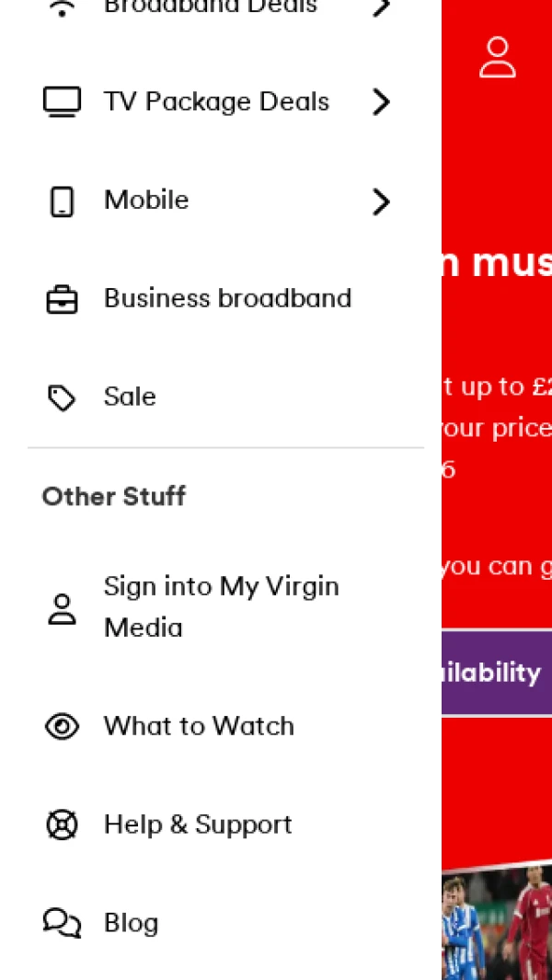The height and width of the screenshot is (980, 552).
Task: Expand the TV Package Deals chevron
Action: click(382, 101)
